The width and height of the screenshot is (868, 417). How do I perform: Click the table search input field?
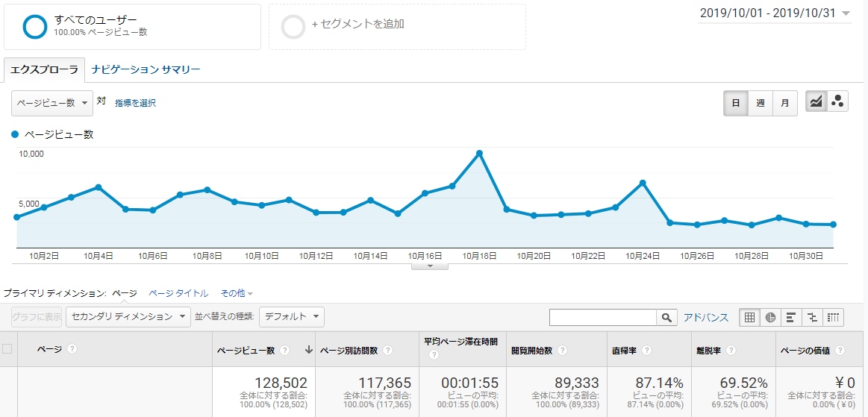point(603,317)
